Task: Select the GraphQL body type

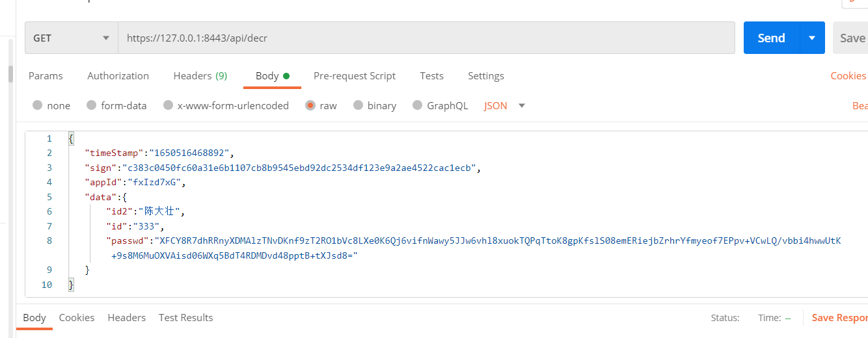Action: 440,105
